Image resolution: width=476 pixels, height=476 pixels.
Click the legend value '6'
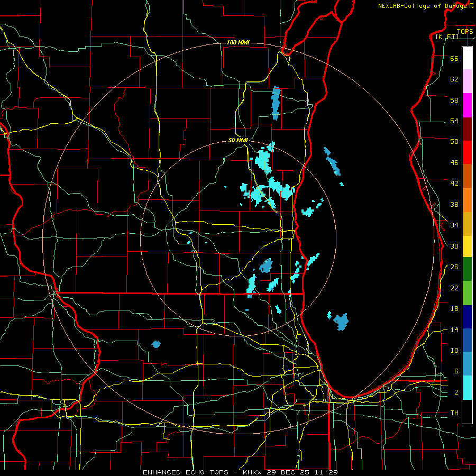[x=456, y=371]
